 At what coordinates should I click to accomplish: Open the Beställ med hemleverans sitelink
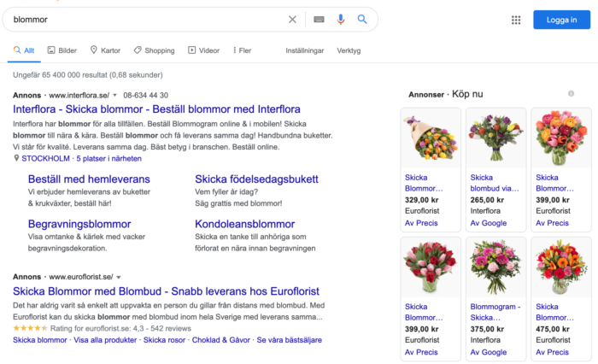[x=89, y=179]
